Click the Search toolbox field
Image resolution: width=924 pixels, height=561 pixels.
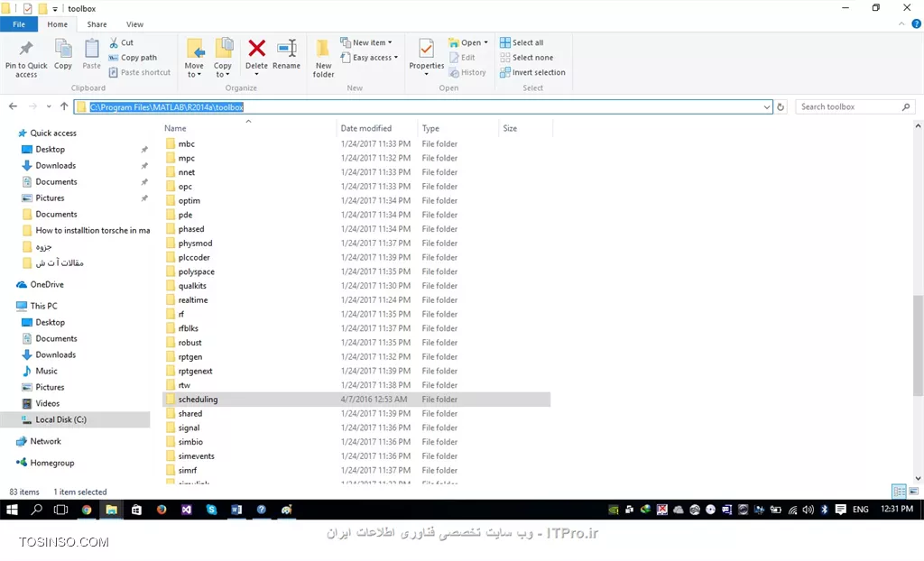pyautogui.click(x=855, y=106)
